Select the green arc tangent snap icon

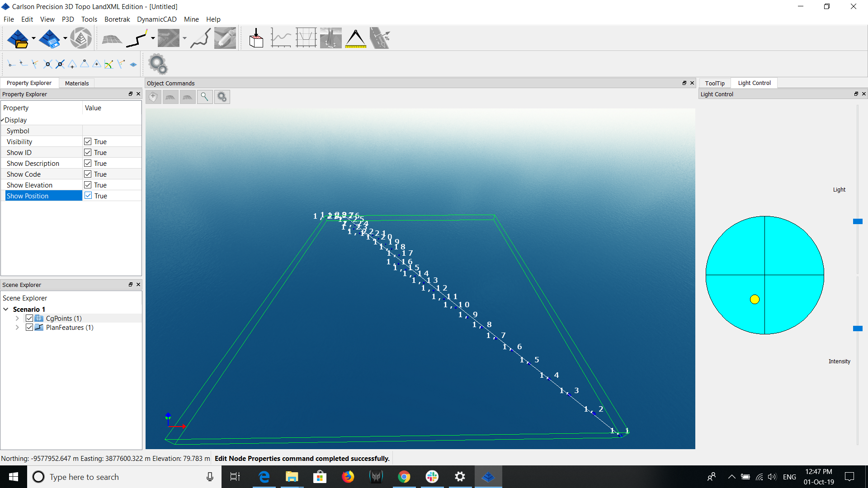click(x=108, y=64)
